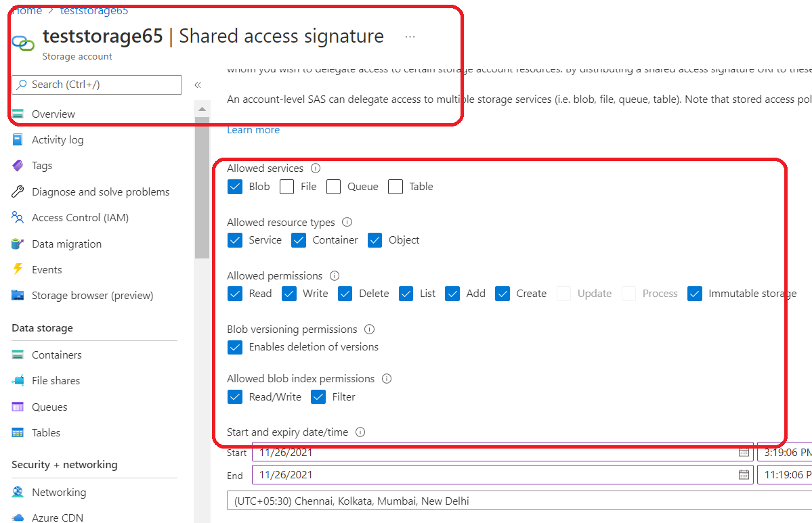This screenshot has height=523, width=812.
Task: Click the sidebar vertical scrollbar thumb
Action: point(202,188)
